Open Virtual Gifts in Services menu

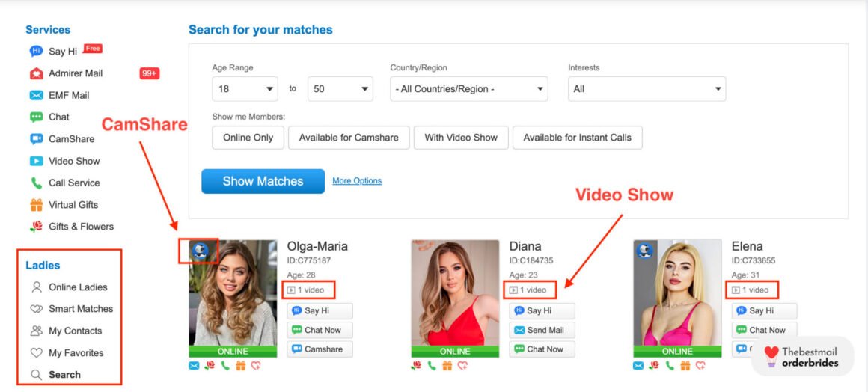73,205
